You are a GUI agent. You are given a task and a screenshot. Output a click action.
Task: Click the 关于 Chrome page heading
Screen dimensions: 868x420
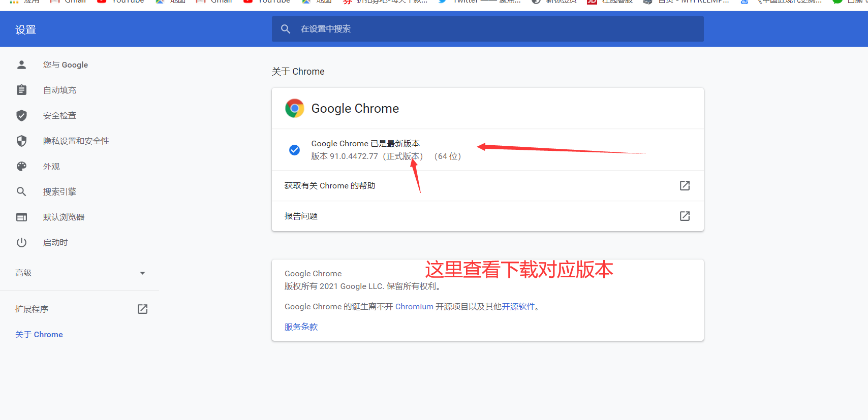(x=298, y=72)
